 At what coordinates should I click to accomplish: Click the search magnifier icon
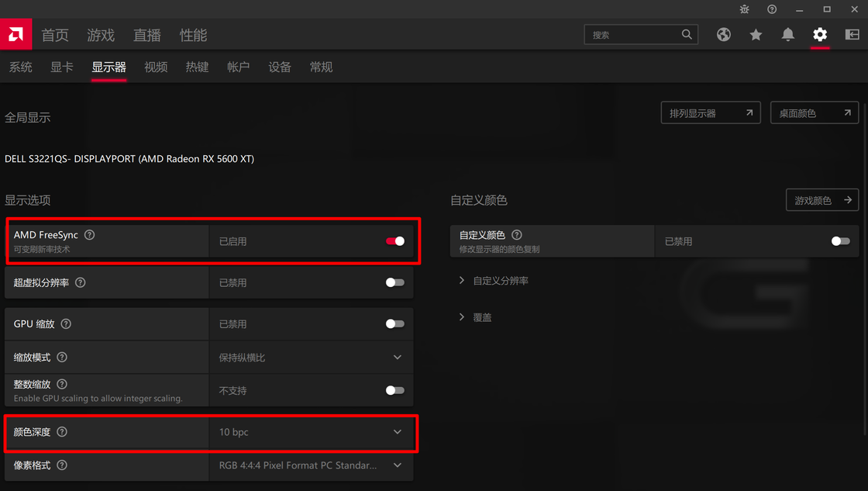pos(687,34)
